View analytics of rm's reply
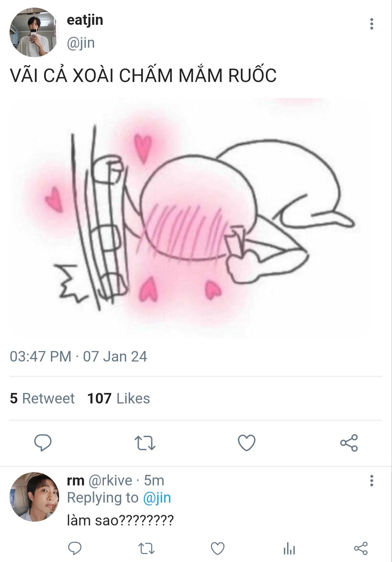Image resolution: width=392 pixels, height=562 pixels. click(x=289, y=548)
